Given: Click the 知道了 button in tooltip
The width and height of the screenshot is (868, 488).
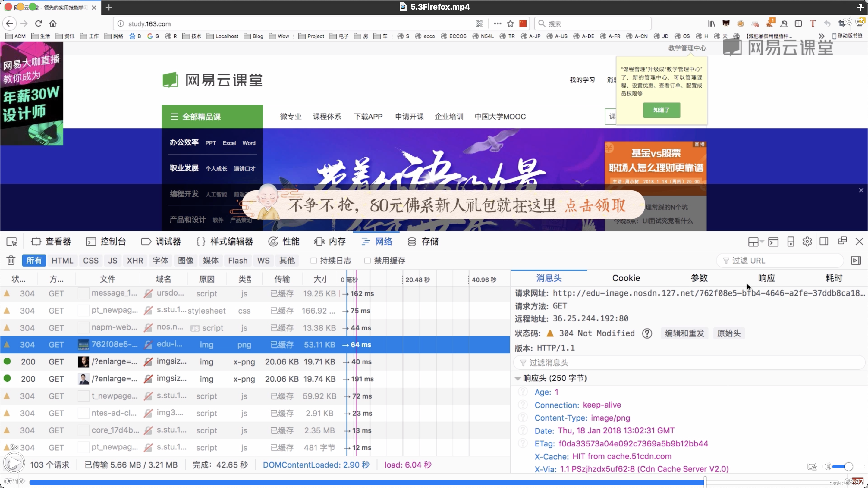Looking at the screenshot, I should [662, 110].
